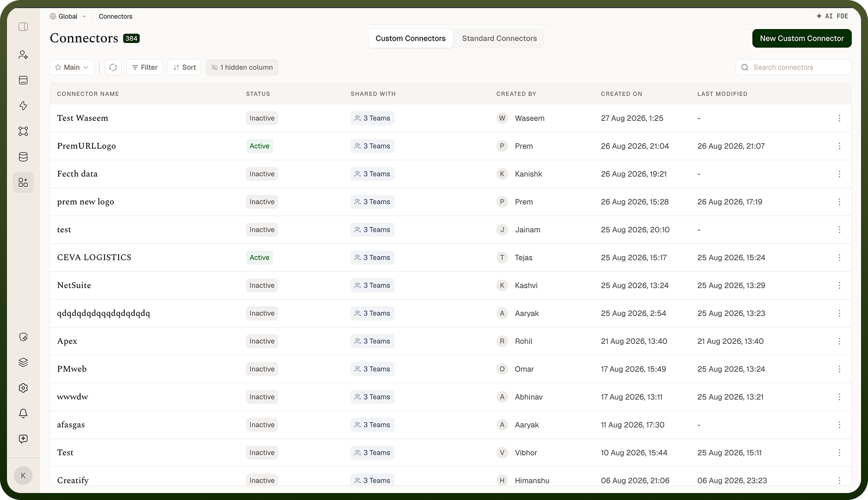Open the workflow nodes sidebar icon
Image resolution: width=868 pixels, height=500 pixels.
point(23,131)
